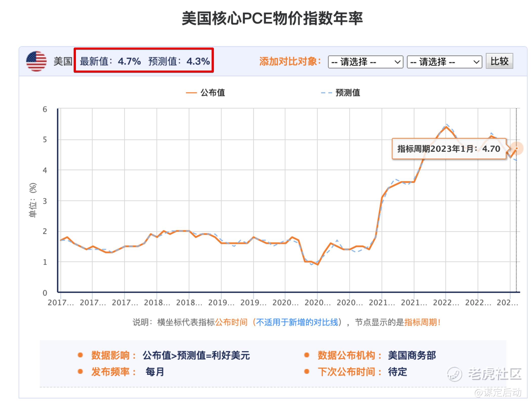Click the blue 不适用于新增的对比线 text
The height and width of the screenshot is (405, 532).
[x=297, y=322]
